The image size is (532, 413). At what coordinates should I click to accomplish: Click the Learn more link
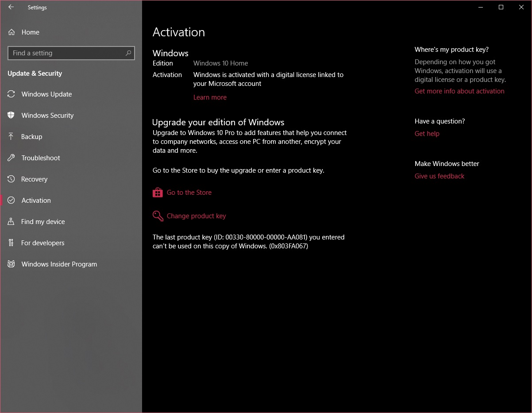[x=210, y=97]
